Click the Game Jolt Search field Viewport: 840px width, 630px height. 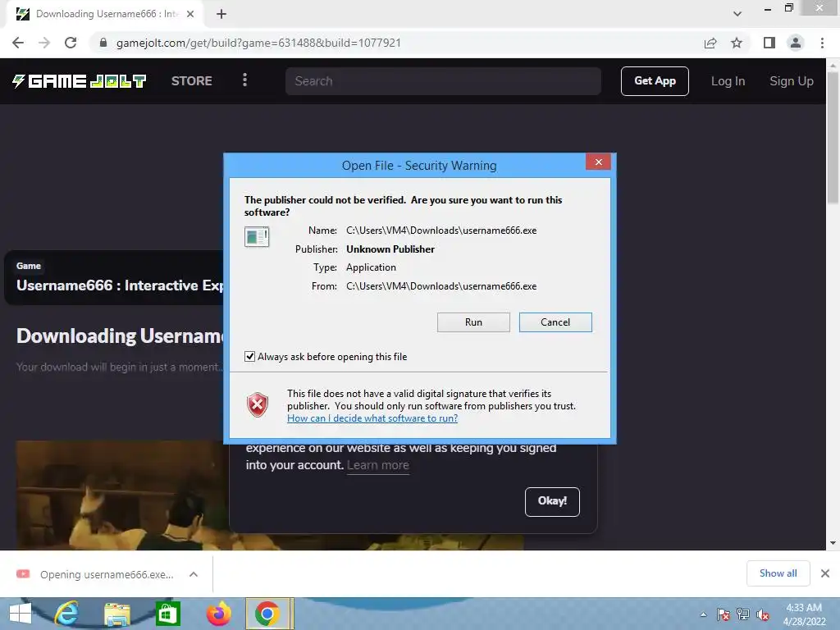click(443, 81)
